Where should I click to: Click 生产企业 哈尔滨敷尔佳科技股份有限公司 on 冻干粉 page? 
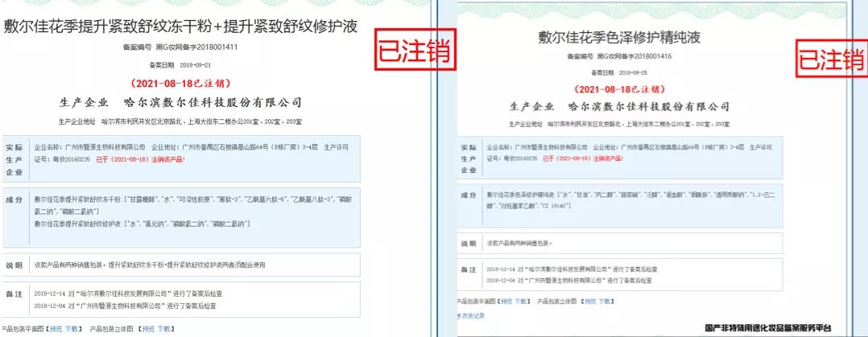[x=180, y=102]
